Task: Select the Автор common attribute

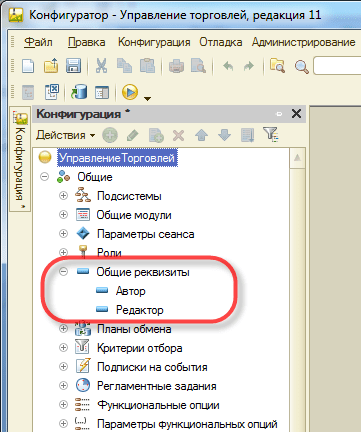Action: [x=131, y=291]
